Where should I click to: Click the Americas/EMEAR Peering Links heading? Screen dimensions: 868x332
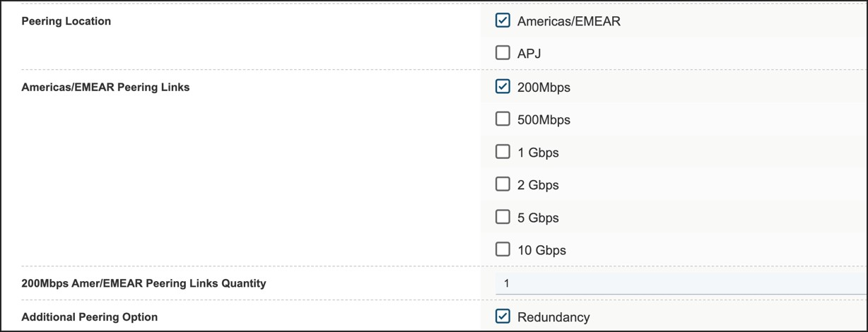tap(105, 88)
